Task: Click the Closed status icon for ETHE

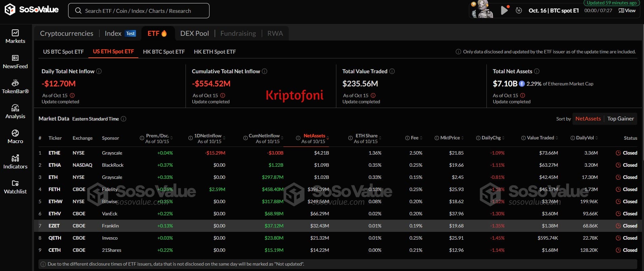Action: [618, 153]
